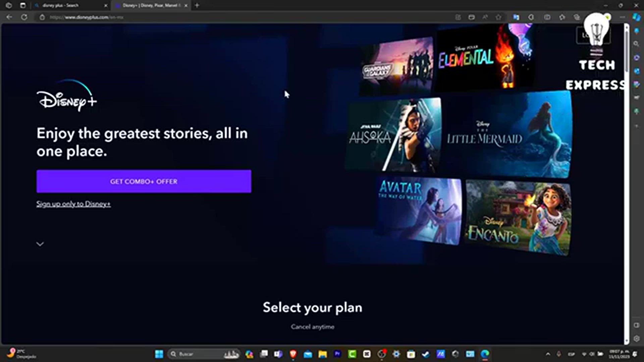Viewport: 644px width, 362px height.
Task: Add page to favorites star icon
Action: (499, 17)
